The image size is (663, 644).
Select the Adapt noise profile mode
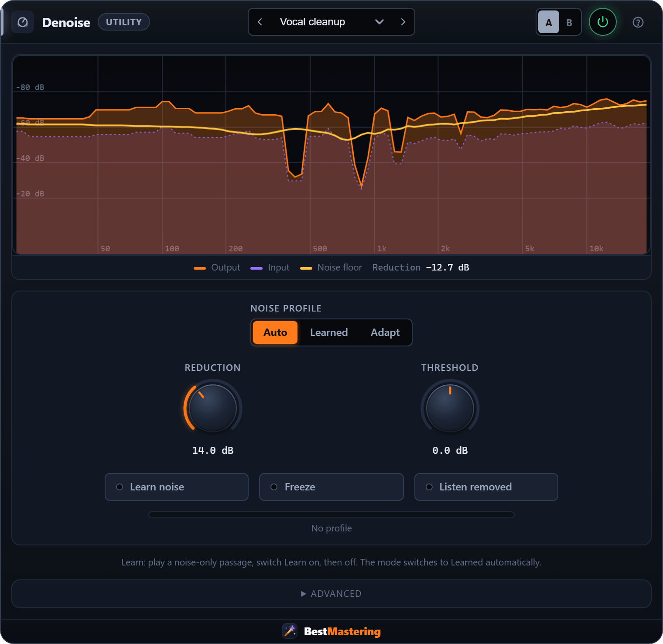click(385, 332)
